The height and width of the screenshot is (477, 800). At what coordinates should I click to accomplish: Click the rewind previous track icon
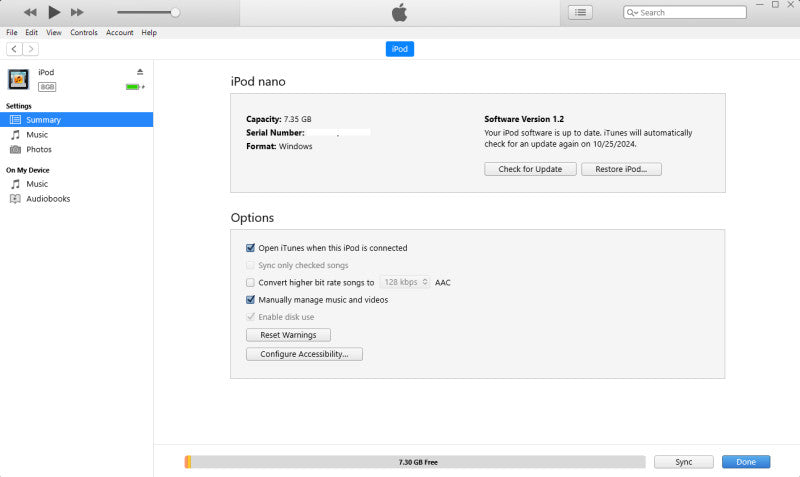click(x=30, y=12)
